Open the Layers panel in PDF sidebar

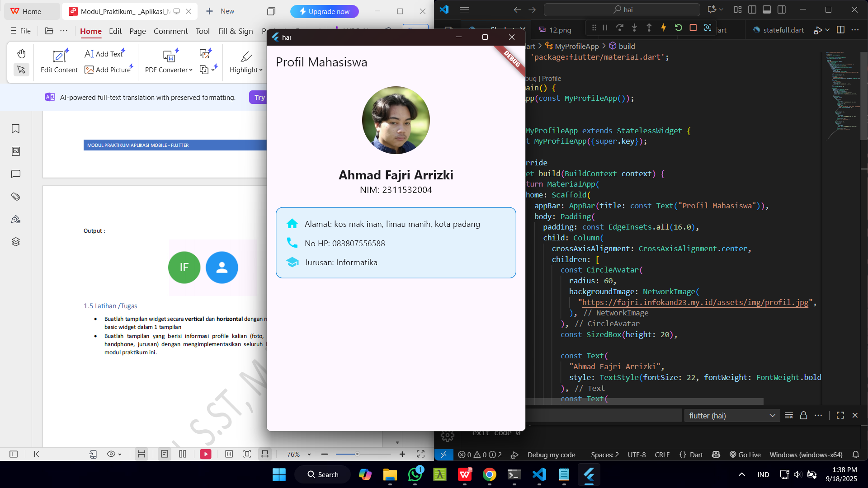pyautogui.click(x=16, y=242)
